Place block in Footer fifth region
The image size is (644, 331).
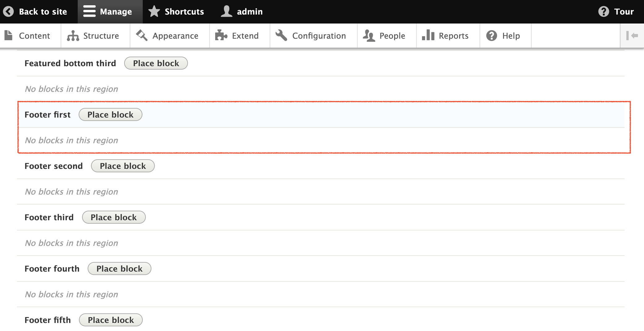point(111,320)
